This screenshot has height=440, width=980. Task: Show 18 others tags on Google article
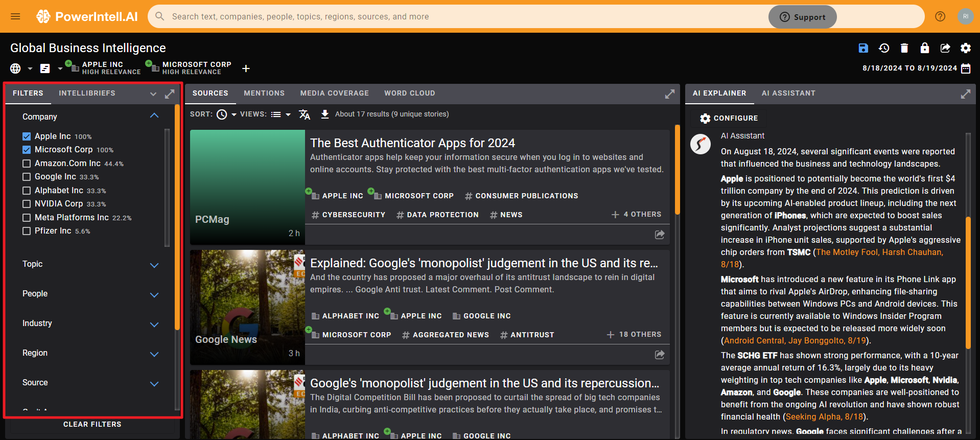(x=634, y=335)
